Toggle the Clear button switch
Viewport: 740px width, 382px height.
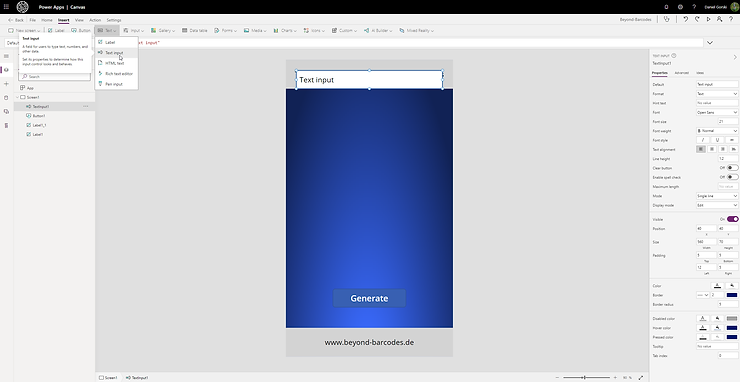(732, 168)
